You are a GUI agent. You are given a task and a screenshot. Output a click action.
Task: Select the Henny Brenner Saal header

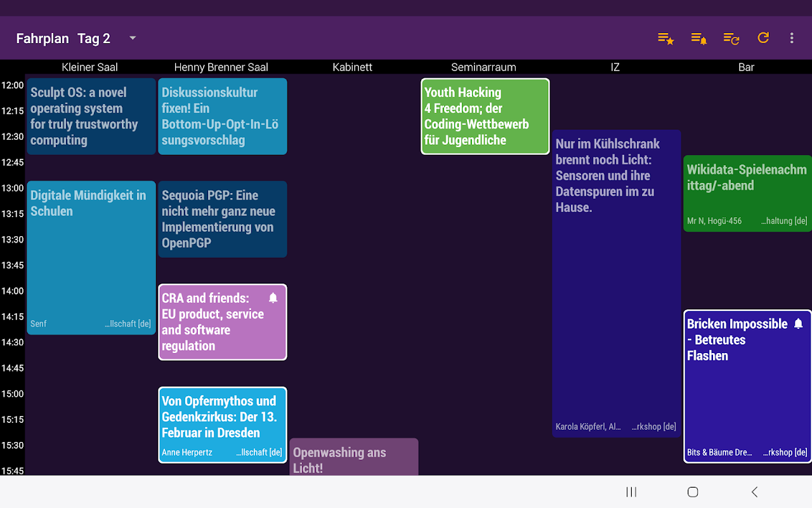(x=221, y=67)
